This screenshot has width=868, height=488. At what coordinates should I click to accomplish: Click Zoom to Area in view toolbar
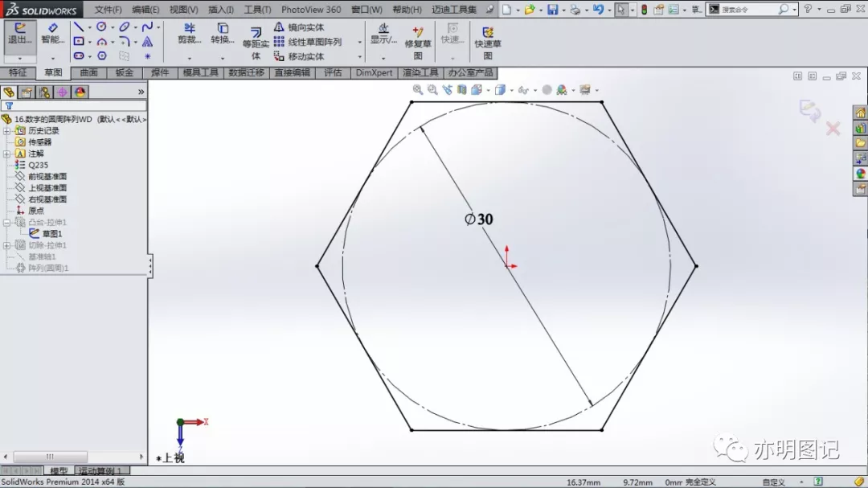(432, 90)
